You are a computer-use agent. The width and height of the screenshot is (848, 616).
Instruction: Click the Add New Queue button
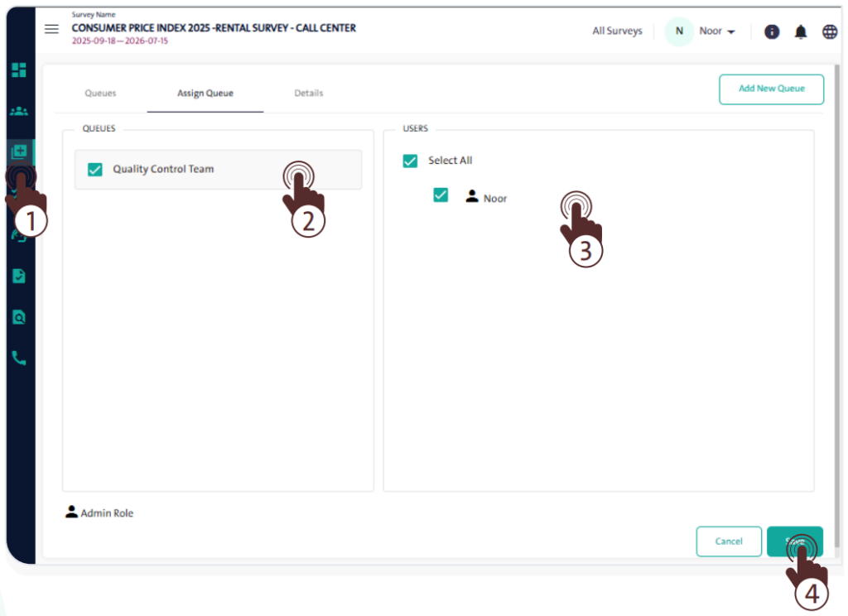coord(771,89)
